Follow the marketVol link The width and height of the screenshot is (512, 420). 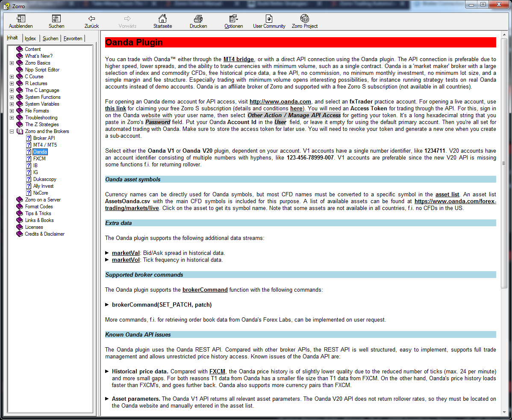click(126, 260)
